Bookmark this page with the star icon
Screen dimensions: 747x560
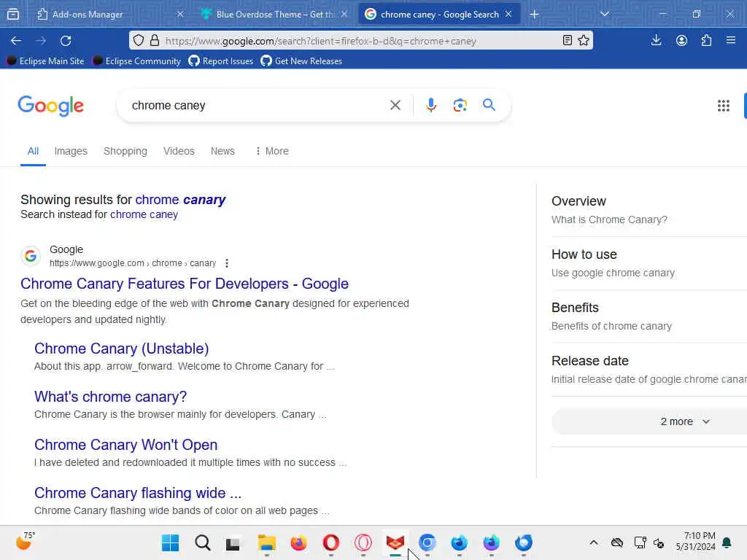point(584,41)
